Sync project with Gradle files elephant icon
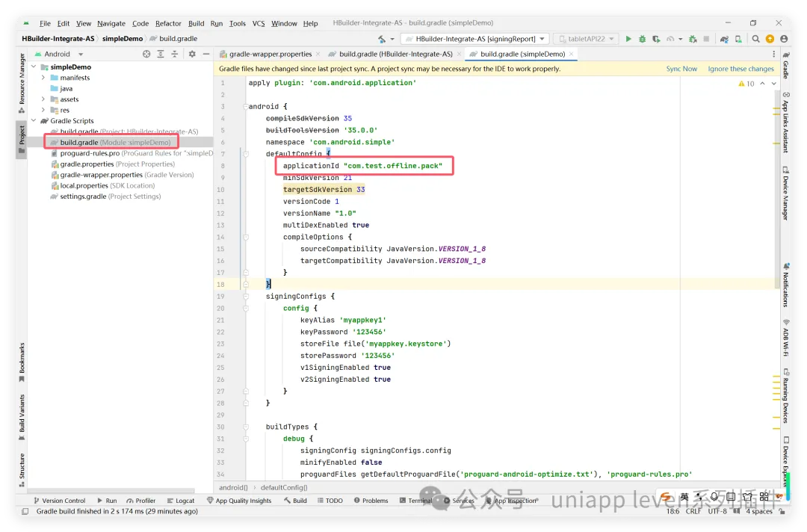807x532 pixels. pyautogui.click(x=724, y=39)
